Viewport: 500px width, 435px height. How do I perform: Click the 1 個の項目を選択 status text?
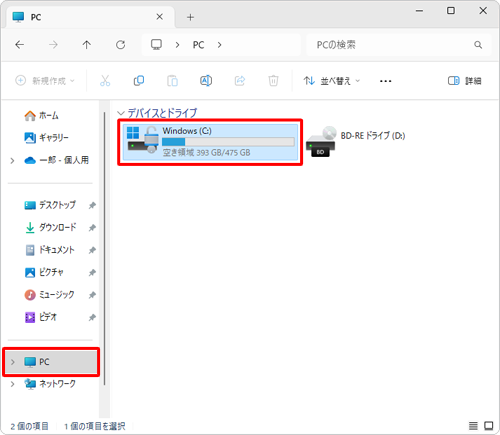(95, 426)
